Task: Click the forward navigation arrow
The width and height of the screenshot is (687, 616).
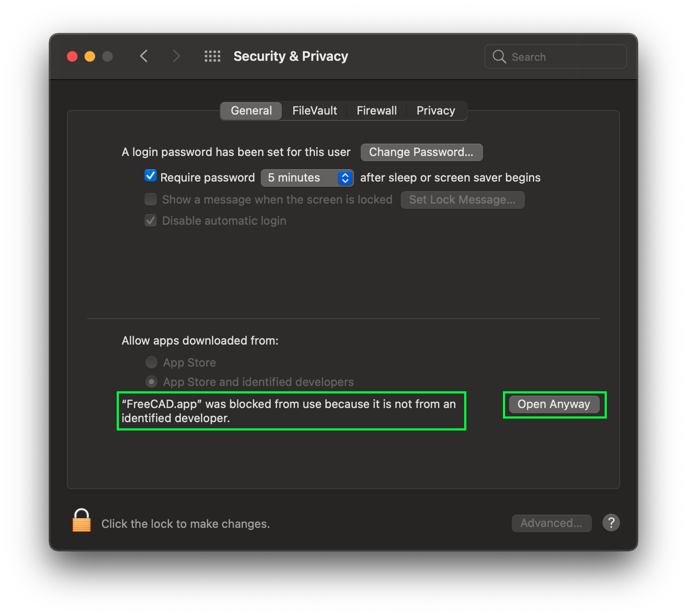Action: click(x=176, y=56)
